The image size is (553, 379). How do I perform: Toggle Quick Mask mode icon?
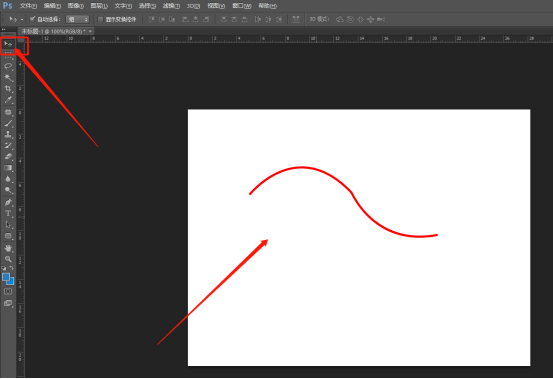[x=8, y=292]
